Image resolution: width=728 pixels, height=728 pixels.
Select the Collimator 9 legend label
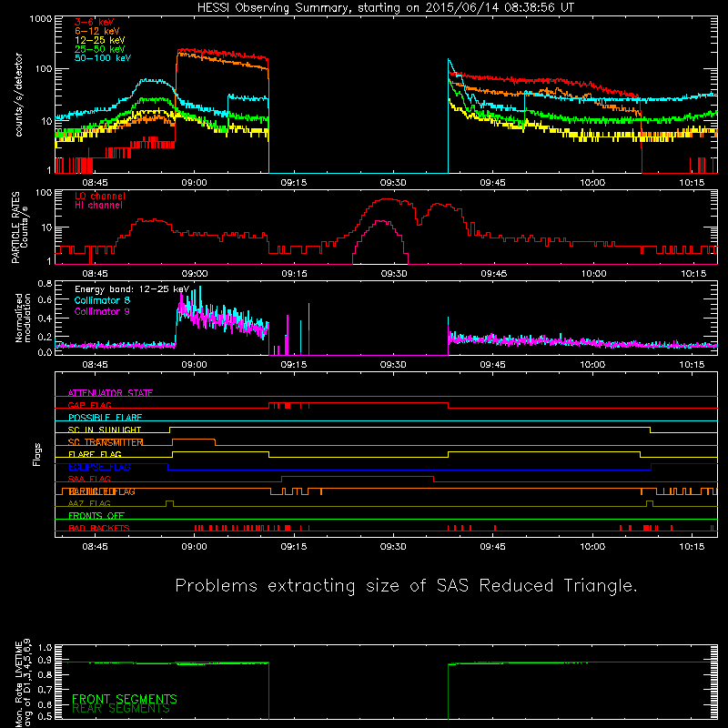click(x=102, y=311)
